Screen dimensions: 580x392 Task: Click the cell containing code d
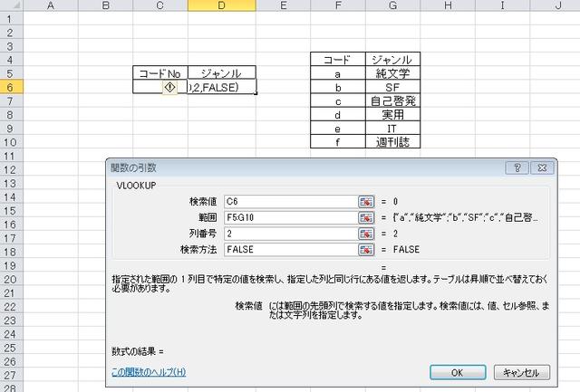(x=338, y=115)
